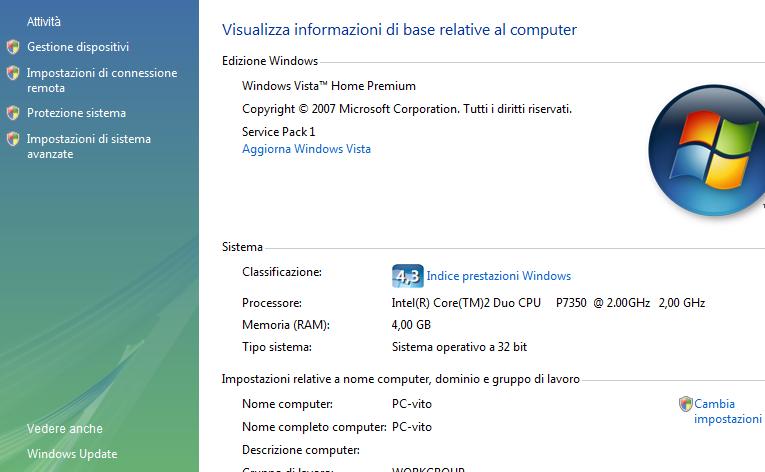Click the shield icon next to Impostazioni di connessione remota

13,73
